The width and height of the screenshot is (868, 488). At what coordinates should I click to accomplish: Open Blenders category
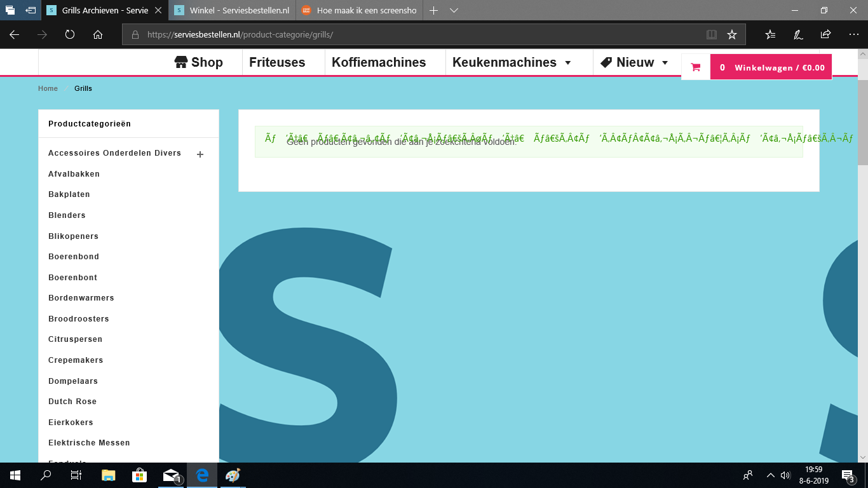[x=67, y=215]
